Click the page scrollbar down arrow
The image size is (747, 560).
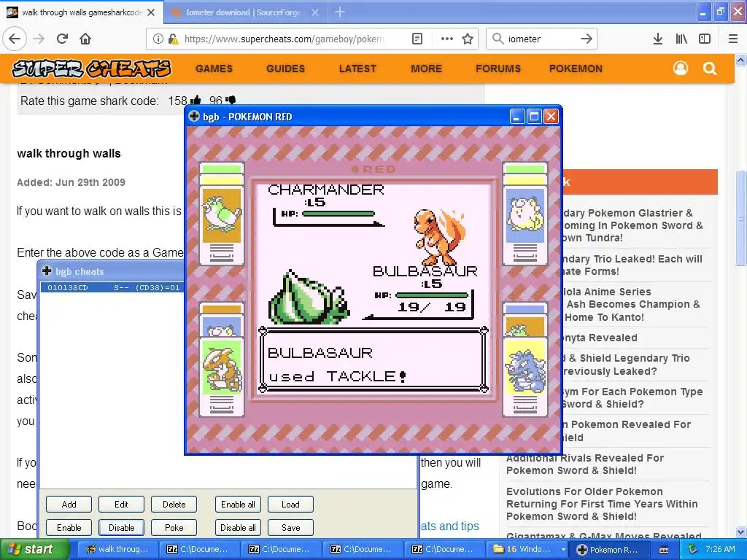741,532
